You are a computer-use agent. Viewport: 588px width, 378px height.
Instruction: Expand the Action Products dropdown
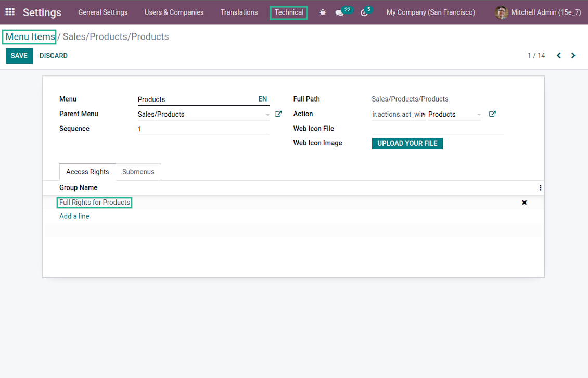coord(479,115)
